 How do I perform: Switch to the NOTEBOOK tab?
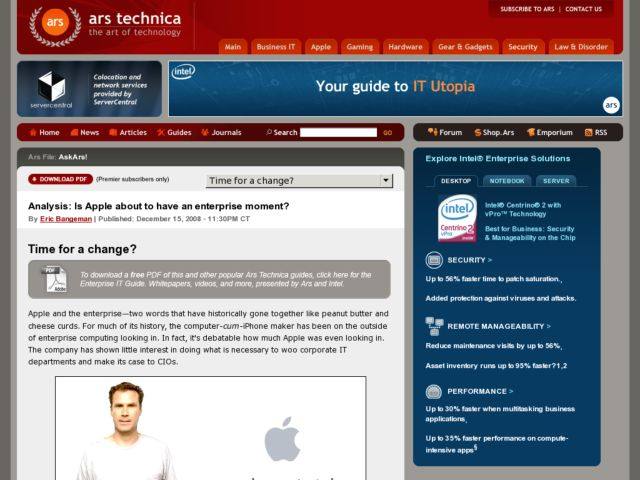507,181
